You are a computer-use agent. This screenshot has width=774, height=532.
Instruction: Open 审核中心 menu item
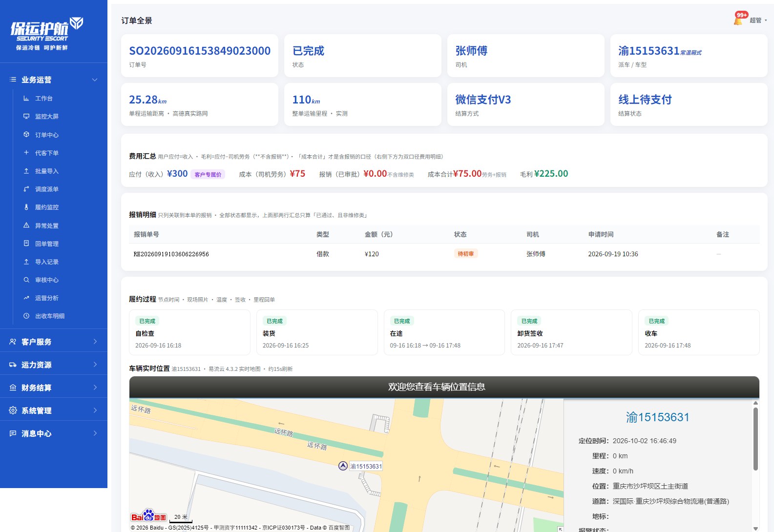47,280
